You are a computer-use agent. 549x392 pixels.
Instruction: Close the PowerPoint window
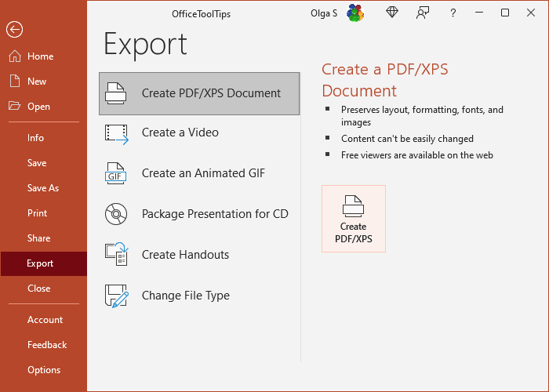[531, 13]
